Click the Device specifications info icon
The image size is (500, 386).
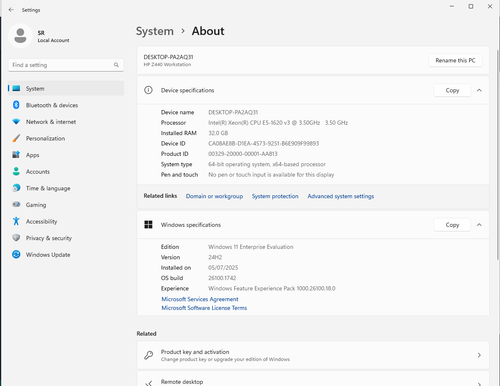tap(148, 90)
